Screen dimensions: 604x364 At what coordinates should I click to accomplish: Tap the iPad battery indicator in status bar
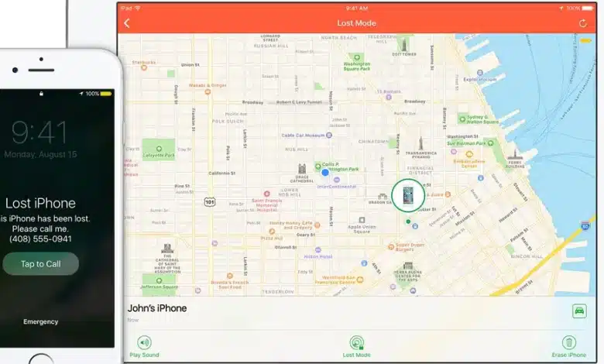click(x=588, y=8)
